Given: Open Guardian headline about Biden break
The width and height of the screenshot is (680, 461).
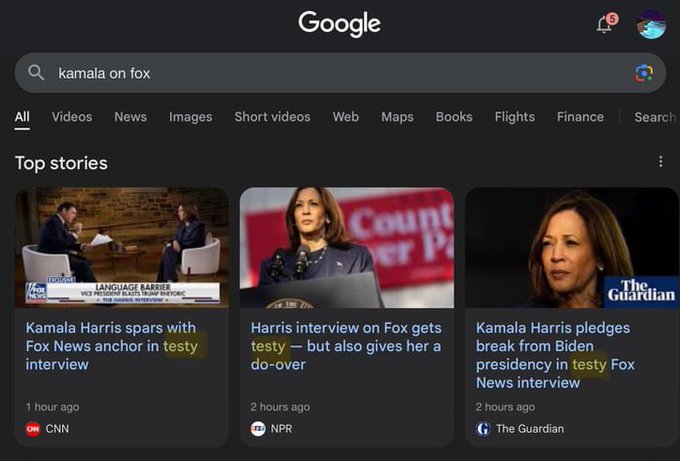Looking at the screenshot, I should pos(555,355).
